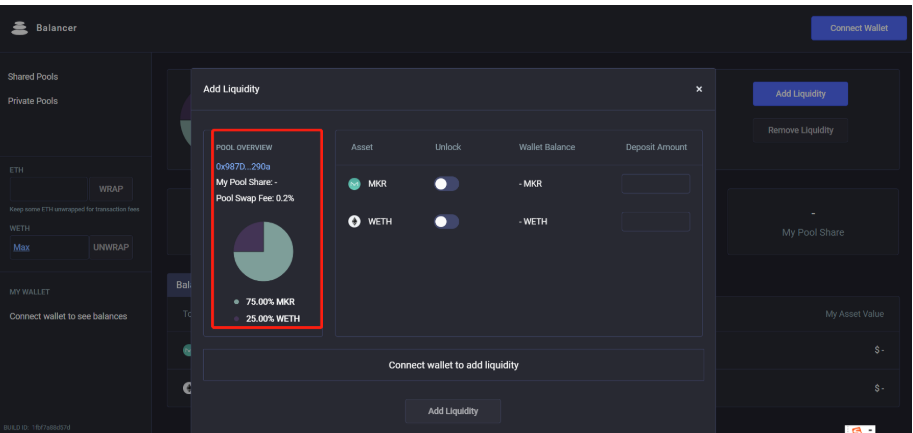Click the Pool Swap Fee: 0.2% text
The height and width of the screenshot is (433, 913).
point(255,198)
